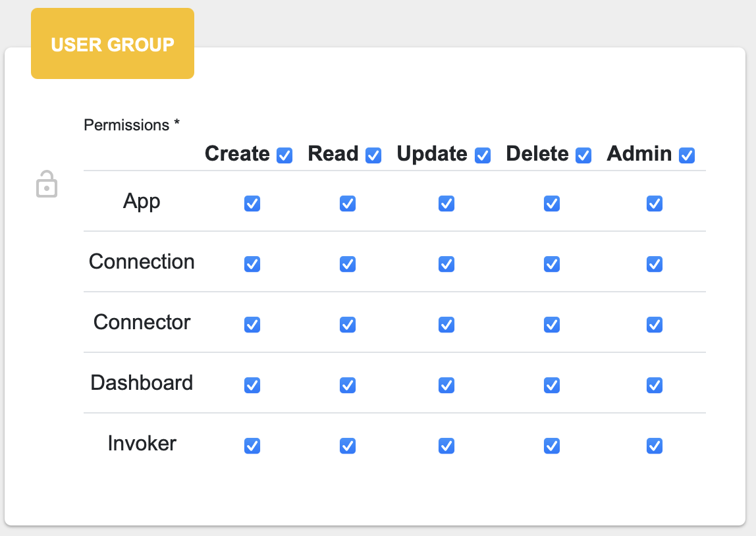Toggle the Admin column header checkbox

pos(687,155)
